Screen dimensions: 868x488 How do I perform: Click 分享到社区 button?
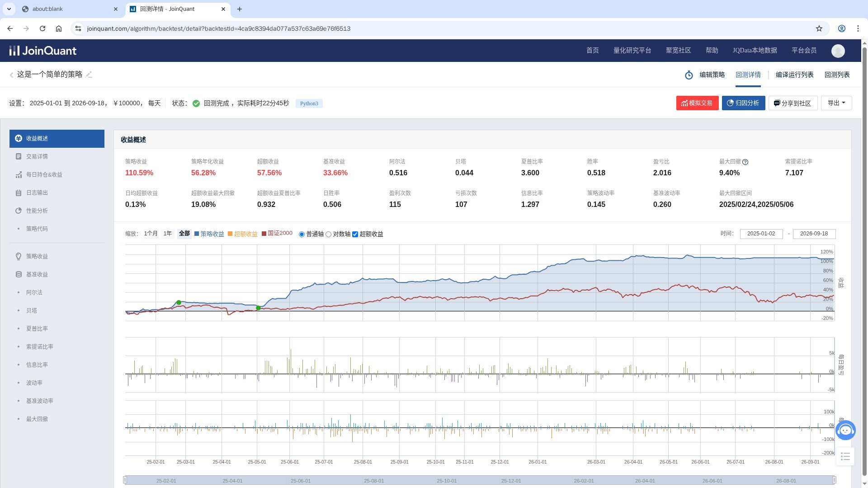pyautogui.click(x=793, y=103)
